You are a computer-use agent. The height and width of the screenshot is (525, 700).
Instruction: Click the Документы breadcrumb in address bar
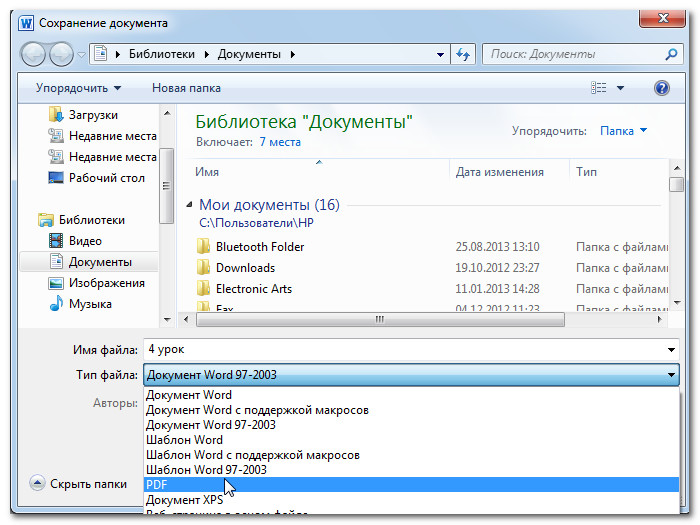click(x=249, y=54)
